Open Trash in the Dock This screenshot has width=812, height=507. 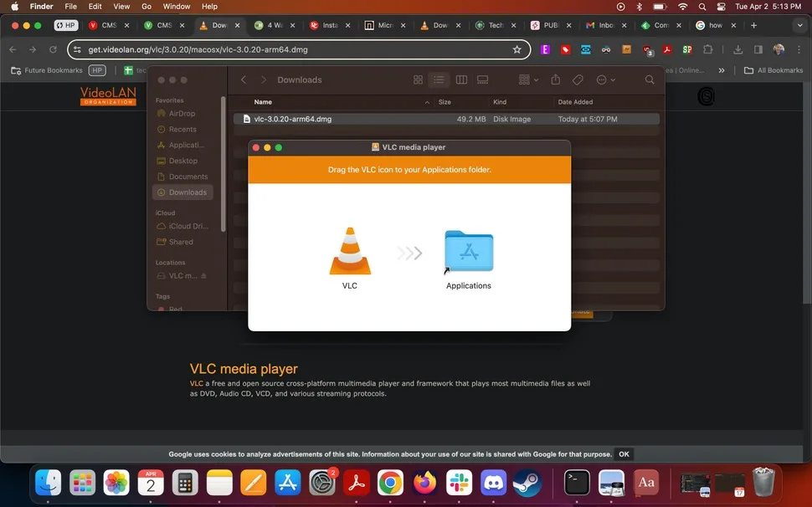tap(763, 482)
